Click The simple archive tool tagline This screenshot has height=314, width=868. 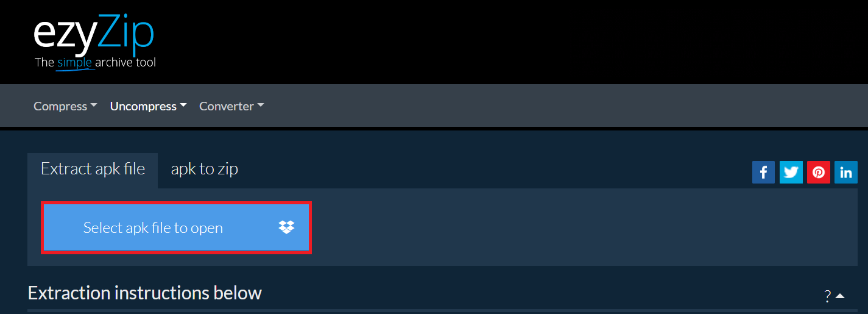point(95,62)
